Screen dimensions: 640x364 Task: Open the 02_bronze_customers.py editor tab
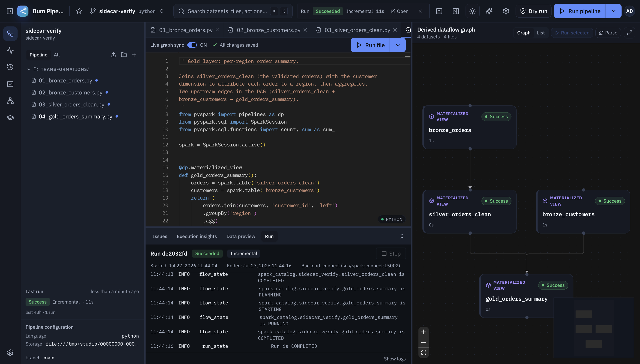tap(268, 30)
